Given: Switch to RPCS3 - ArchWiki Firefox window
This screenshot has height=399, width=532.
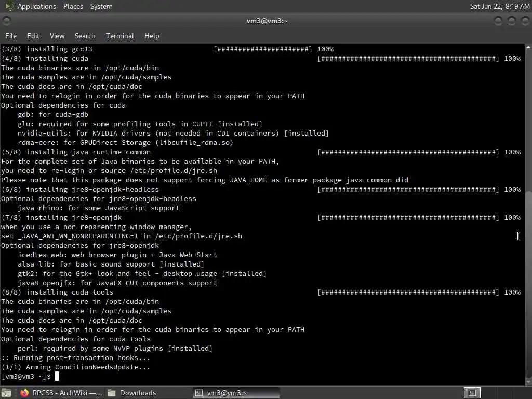Looking at the screenshot, I should coord(61,393).
